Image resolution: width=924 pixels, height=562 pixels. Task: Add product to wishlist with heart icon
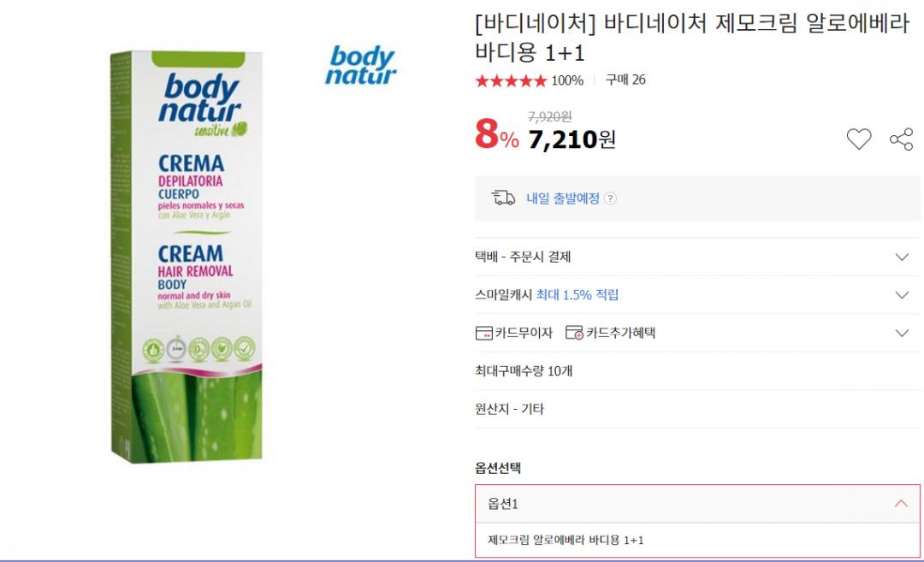[x=858, y=139]
